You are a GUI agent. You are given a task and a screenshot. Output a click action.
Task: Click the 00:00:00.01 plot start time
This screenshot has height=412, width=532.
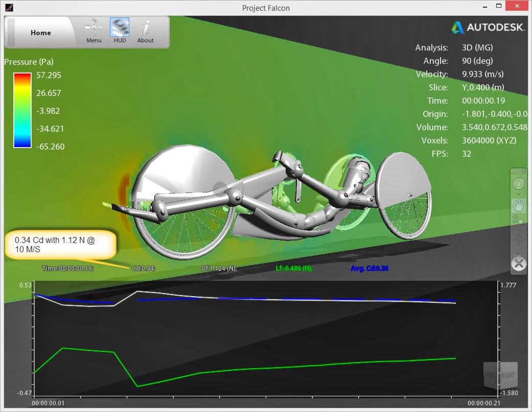click(x=48, y=403)
